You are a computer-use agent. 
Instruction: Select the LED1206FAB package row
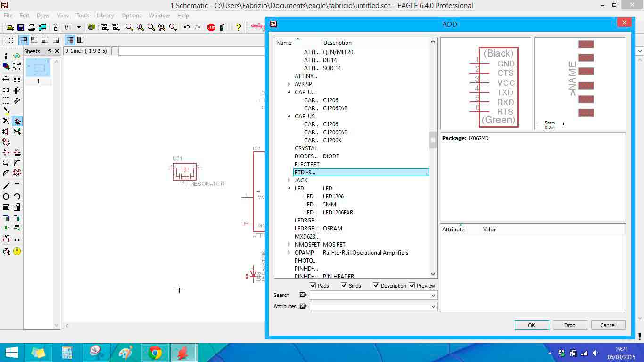(338, 213)
